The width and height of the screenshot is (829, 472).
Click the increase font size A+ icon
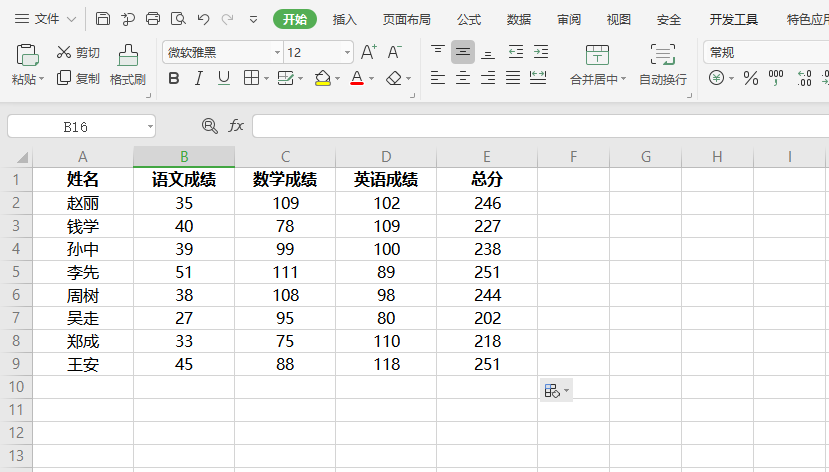(x=368, y=52)
